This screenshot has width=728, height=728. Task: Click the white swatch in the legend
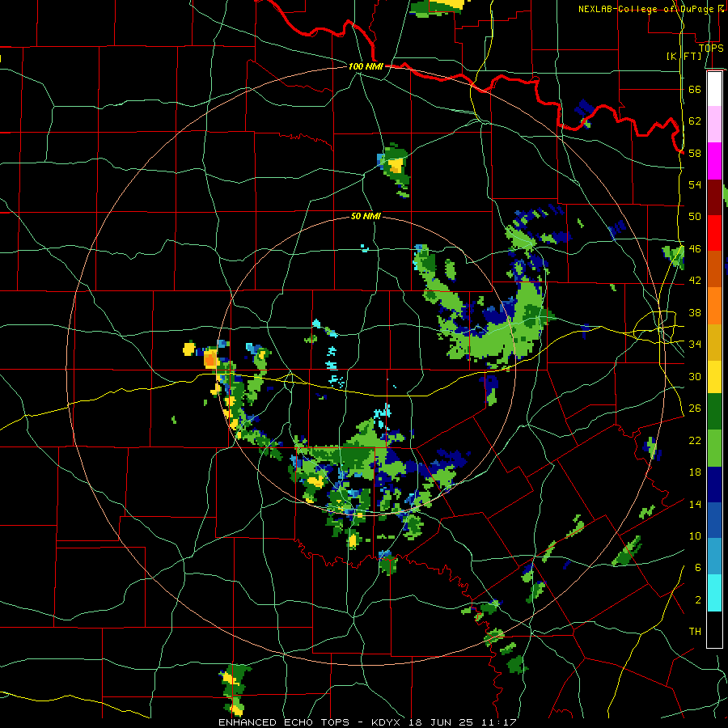point(714,89)
